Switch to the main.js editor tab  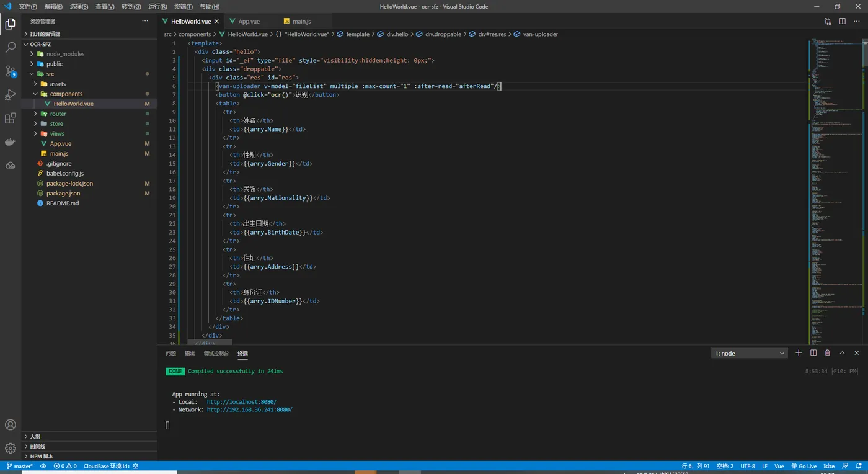coord(301,21)
